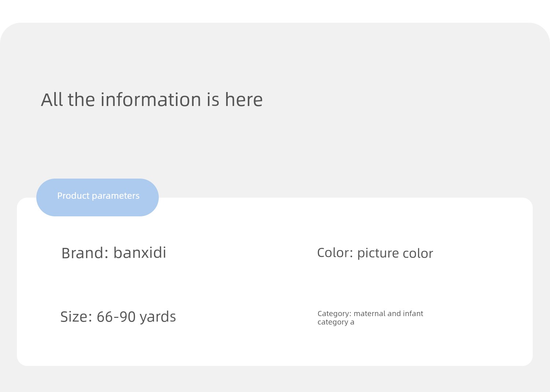Click the 'category a' text line
The height and width of the screenshot is (392, 550).
pyautogui.click(x=336, y=322)
